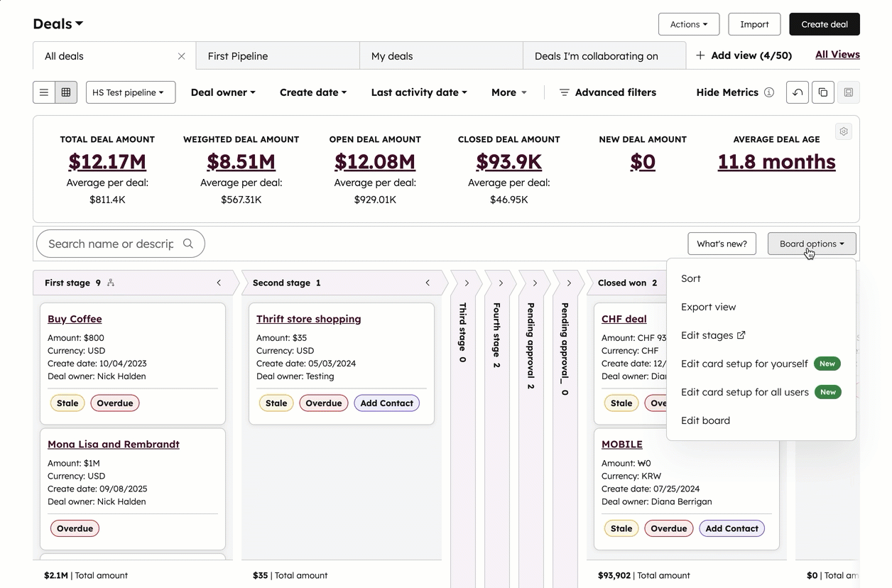
Task: Expand the Third stage column
Action: pos(467,283)
